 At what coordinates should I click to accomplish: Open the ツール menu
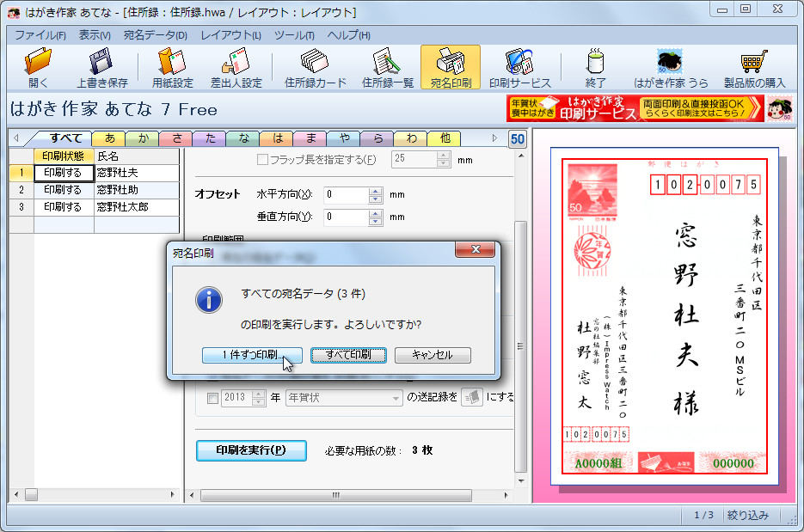(294, 35)
